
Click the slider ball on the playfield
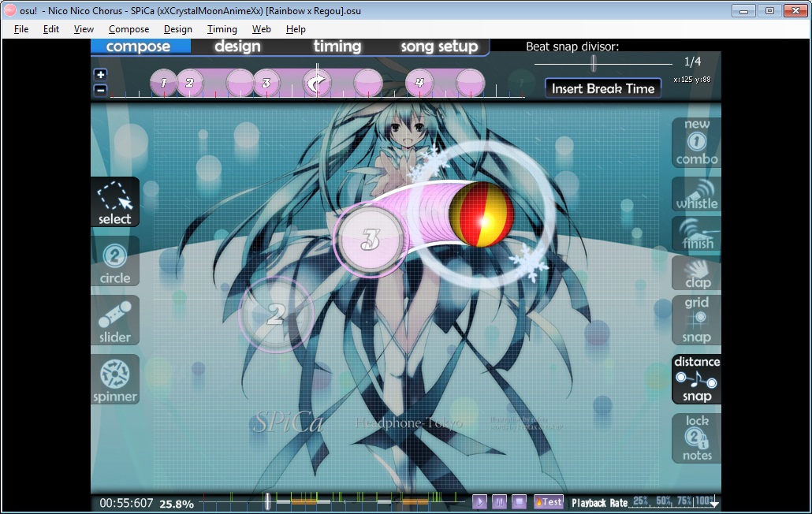point(482,214)
